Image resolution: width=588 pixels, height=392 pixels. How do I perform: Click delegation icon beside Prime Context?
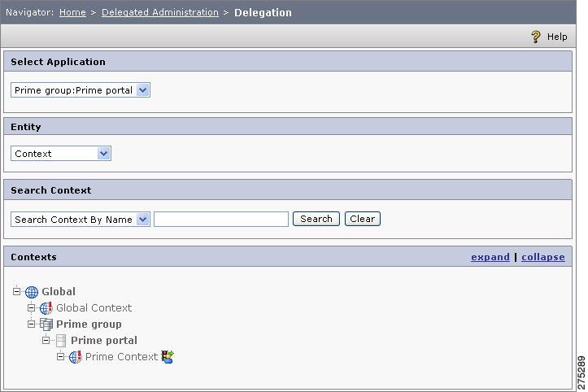pyautogui.click(x=168, y=356)
